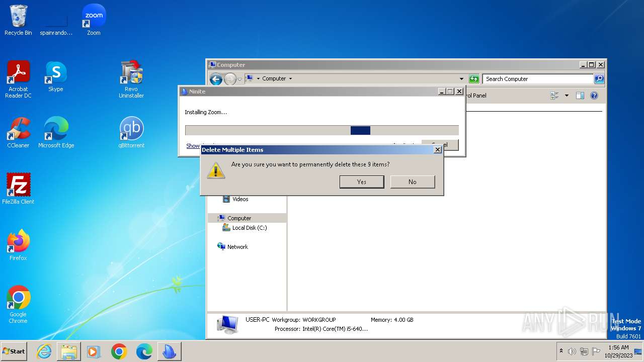Screen dimensions: 644x362
Task: Open the spainrando desktop file
Action: pyautogui.click(x=56, y=20)
